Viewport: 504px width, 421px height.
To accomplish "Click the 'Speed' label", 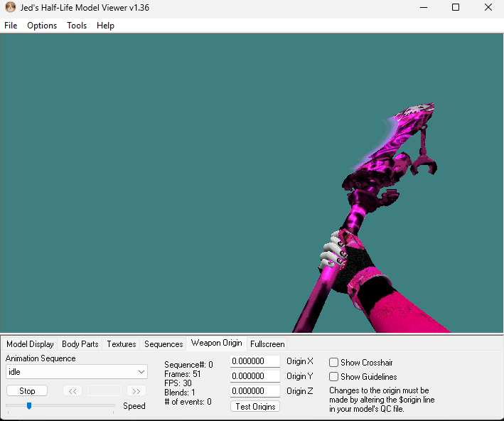I will 134,406.
